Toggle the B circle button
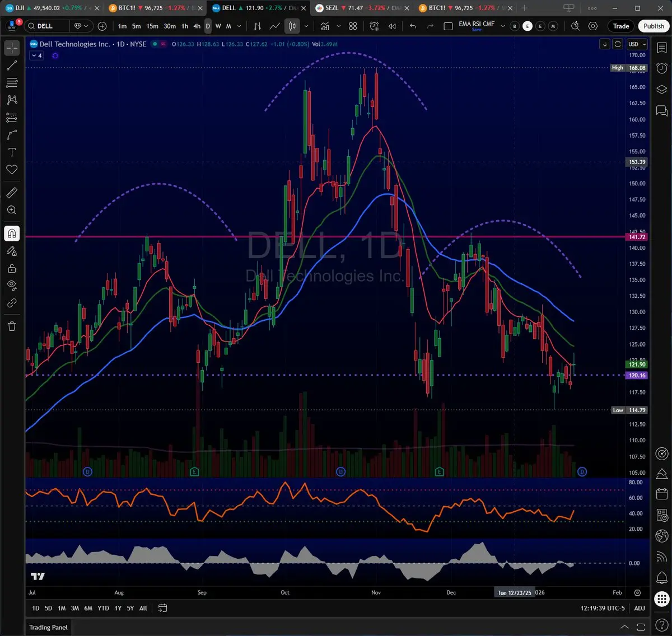 [x=515, y=26]
